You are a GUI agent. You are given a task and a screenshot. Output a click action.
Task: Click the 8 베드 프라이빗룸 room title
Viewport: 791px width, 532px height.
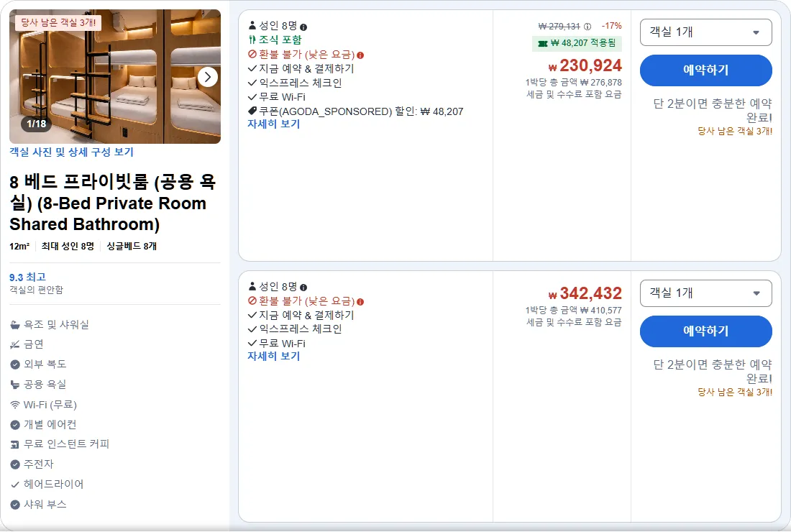pyautogui.click(x=112, y=203)
